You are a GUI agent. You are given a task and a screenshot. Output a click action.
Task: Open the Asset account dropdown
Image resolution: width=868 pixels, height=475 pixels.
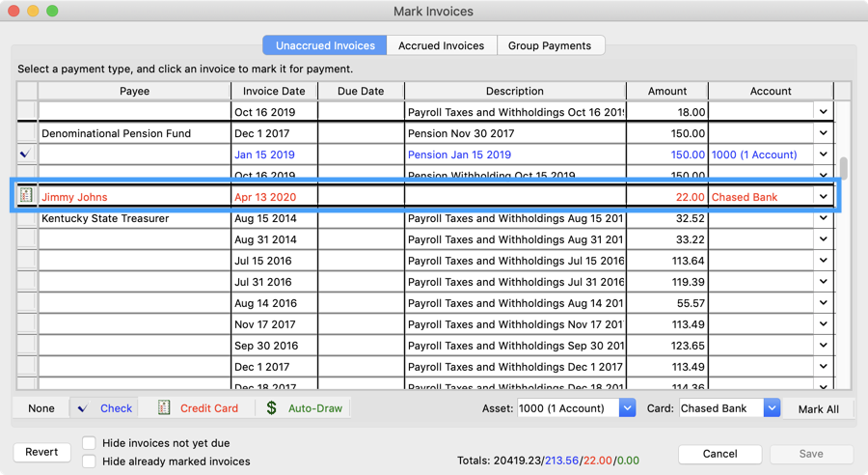point(627,408)
